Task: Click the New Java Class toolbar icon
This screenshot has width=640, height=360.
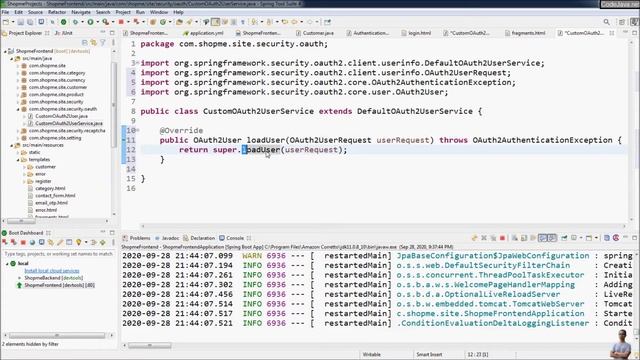Action: click(x=163, y=22)
